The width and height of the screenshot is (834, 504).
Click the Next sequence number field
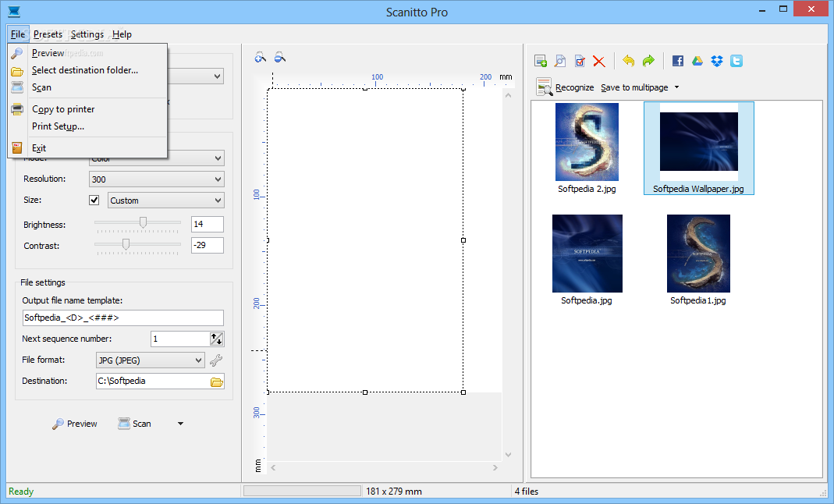pos(180,339)
